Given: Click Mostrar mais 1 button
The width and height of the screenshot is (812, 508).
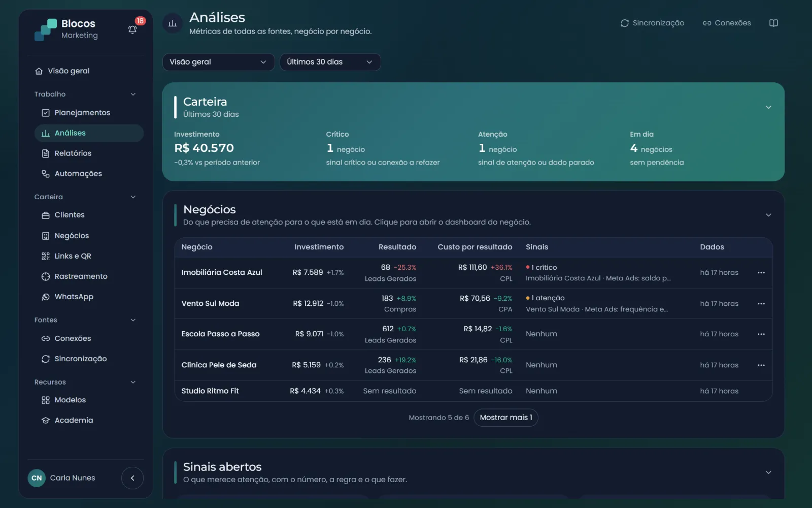Looking at the screenshot, I should (x=506, y=418).
